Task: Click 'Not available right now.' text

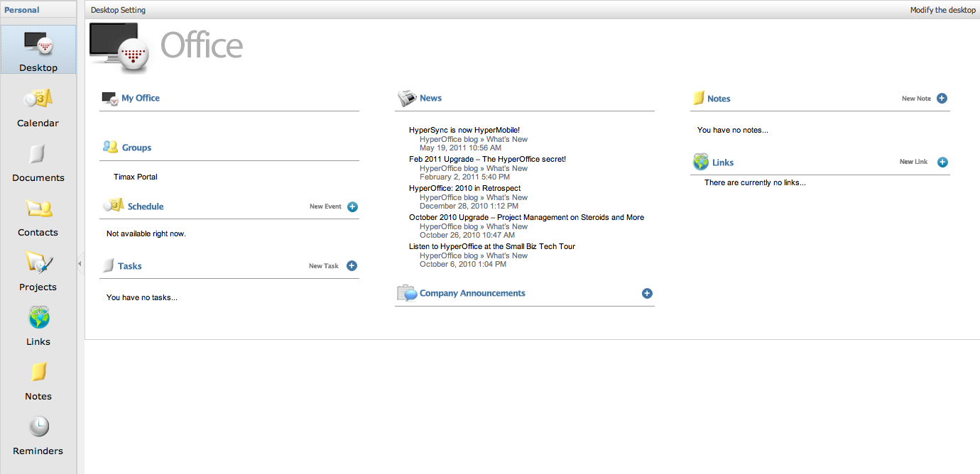Action: coord(146,233)
